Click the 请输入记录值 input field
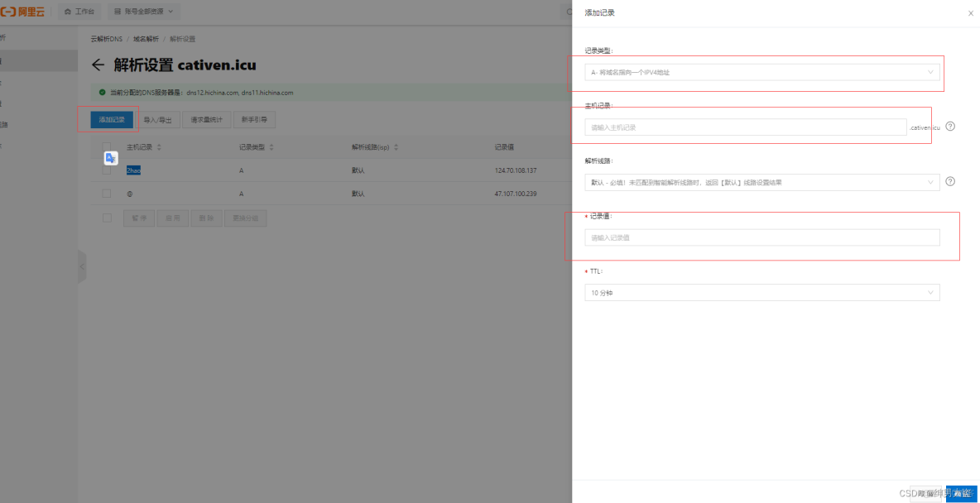 [x=761, y=237]
